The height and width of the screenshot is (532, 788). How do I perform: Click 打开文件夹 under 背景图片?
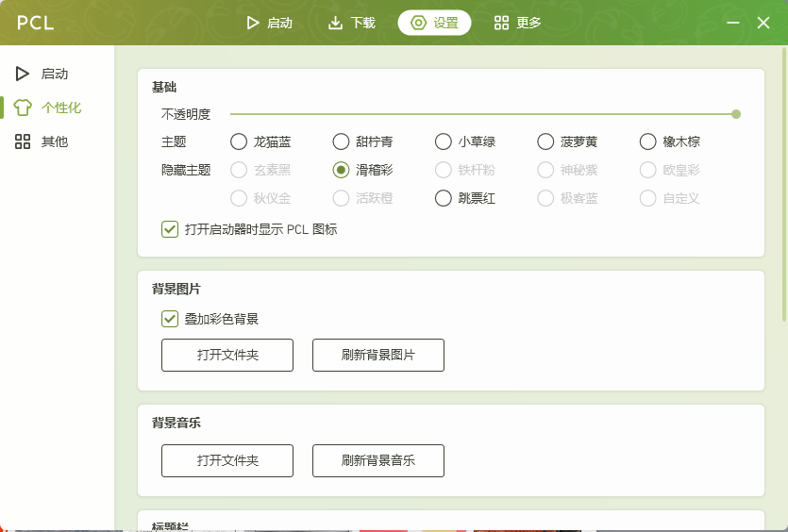(x=227, y=356)
